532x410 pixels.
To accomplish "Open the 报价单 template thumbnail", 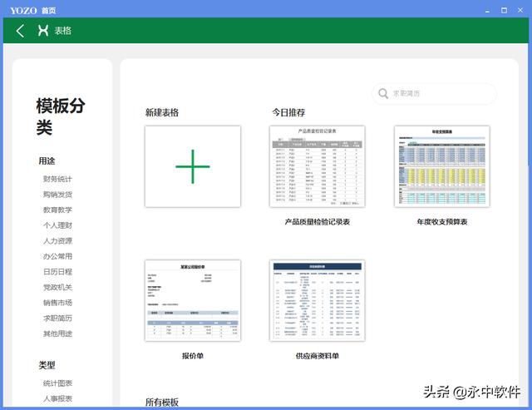I will click(x=192, y=300).
